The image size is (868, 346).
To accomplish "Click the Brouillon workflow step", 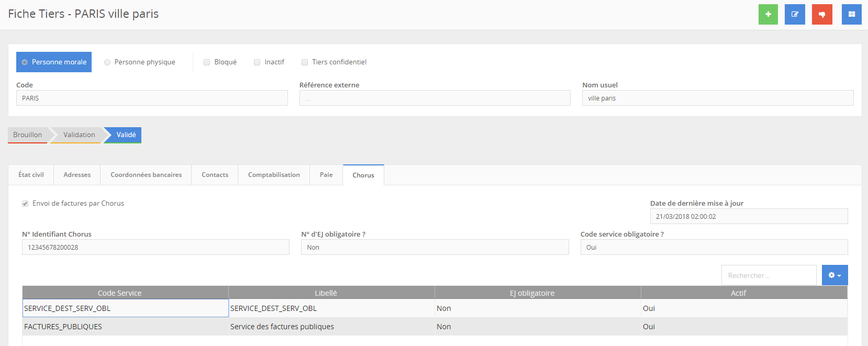I will pos(28,135).
